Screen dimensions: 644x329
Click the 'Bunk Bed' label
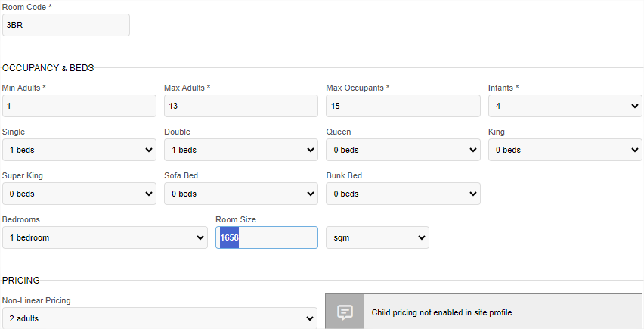[344, 175]
